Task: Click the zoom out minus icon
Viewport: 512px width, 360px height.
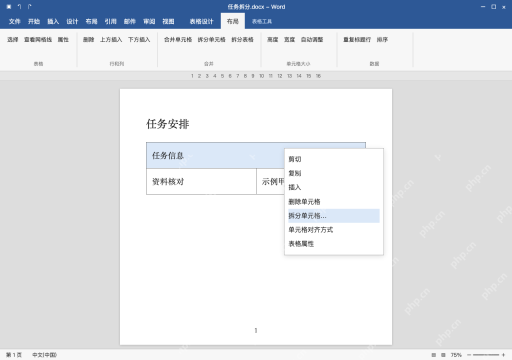Action: point(469,355)
